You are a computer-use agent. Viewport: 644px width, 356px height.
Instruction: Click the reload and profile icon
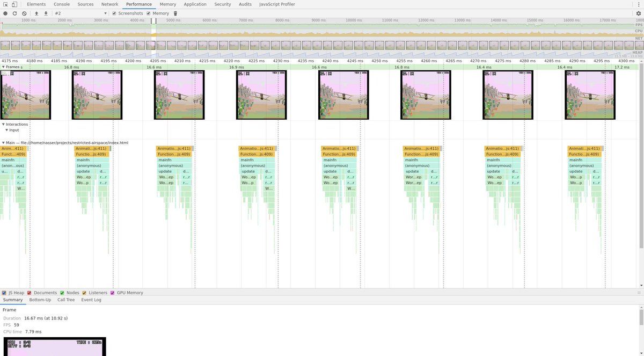[14, 13]
